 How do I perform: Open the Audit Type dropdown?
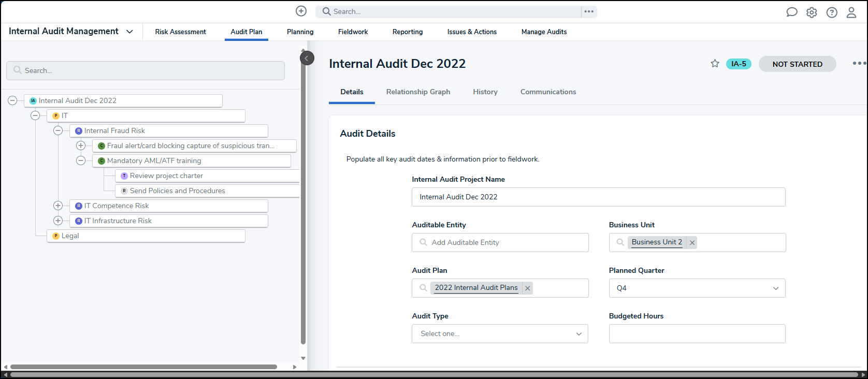[500, 334]
